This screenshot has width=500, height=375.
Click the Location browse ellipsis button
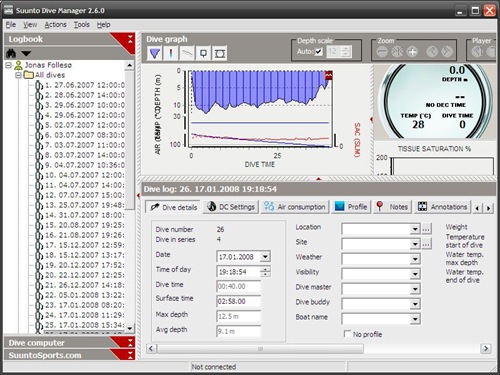pyautogui.click(x=426, y=229)
